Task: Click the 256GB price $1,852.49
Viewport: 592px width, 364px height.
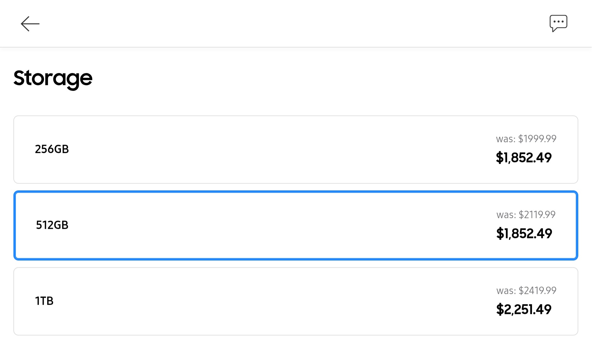Action: pyautogui.click(x=523, y=158)
